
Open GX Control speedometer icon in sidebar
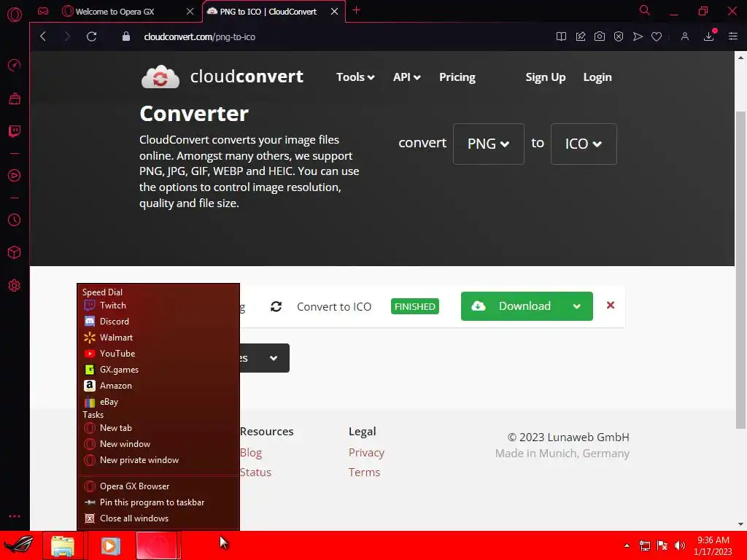(x=15, y=65)
